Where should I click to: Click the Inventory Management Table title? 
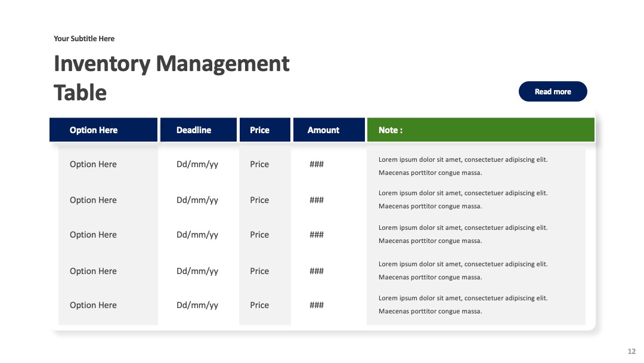point(171,78)
